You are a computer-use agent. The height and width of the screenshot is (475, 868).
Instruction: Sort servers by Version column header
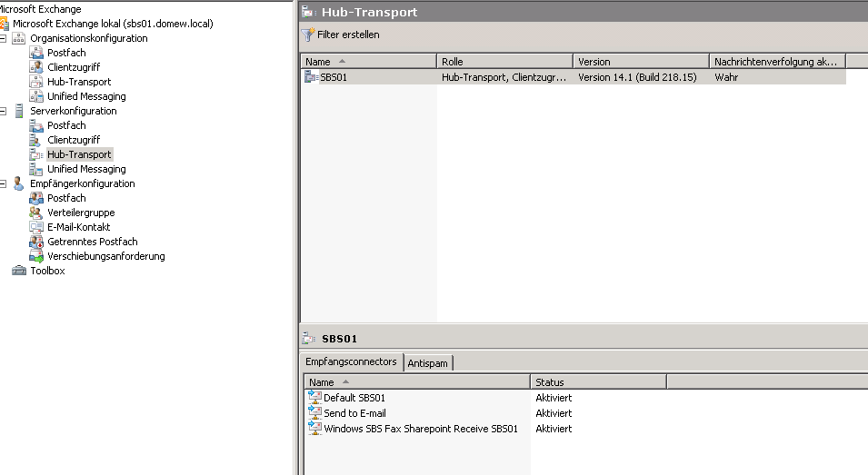[641, 62]
